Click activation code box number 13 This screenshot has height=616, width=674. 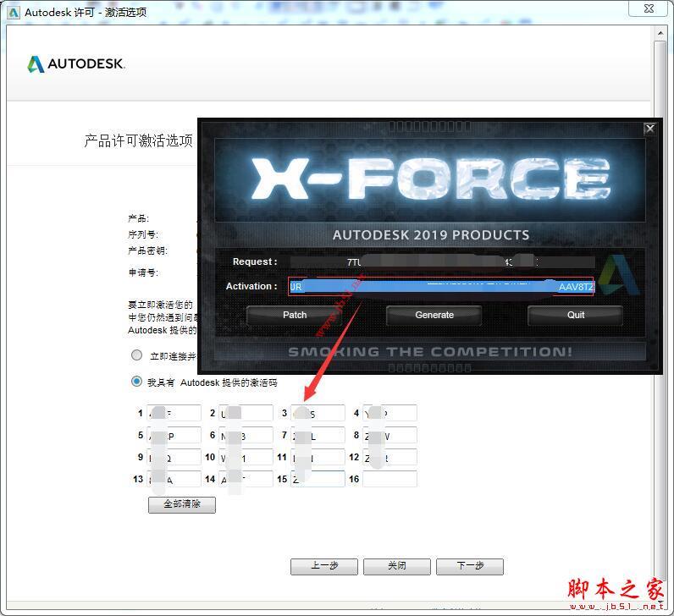[x=174, y=479]
